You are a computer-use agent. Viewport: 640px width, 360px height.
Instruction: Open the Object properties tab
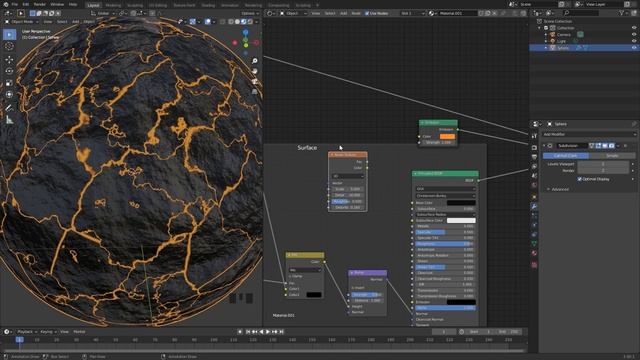(x=534, y=197)
